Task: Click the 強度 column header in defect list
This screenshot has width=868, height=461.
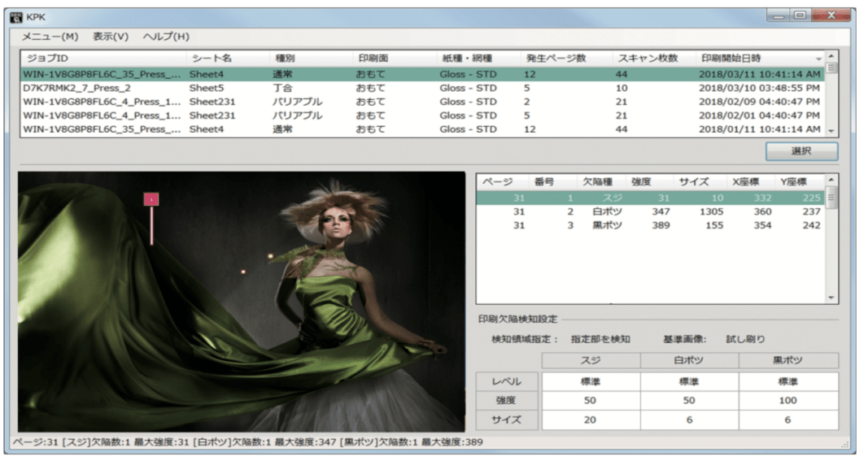Action: [649, 181]
